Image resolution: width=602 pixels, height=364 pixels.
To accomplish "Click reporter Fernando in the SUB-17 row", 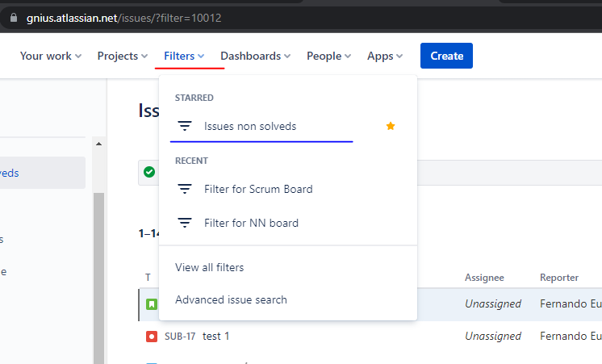I will click(571, 337).
